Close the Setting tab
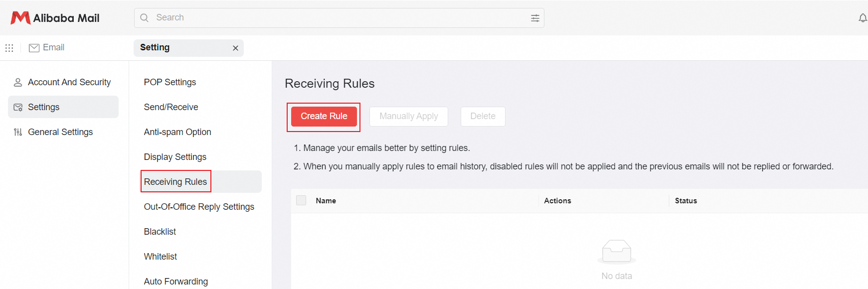This screenshot has width=868, height=289. tap(235, 48)
